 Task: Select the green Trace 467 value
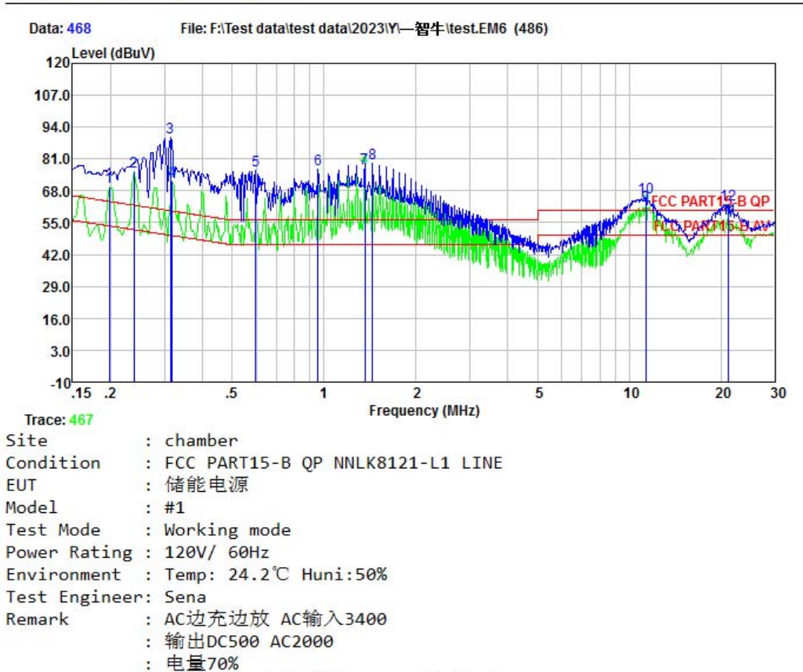(x=81, y=420)
